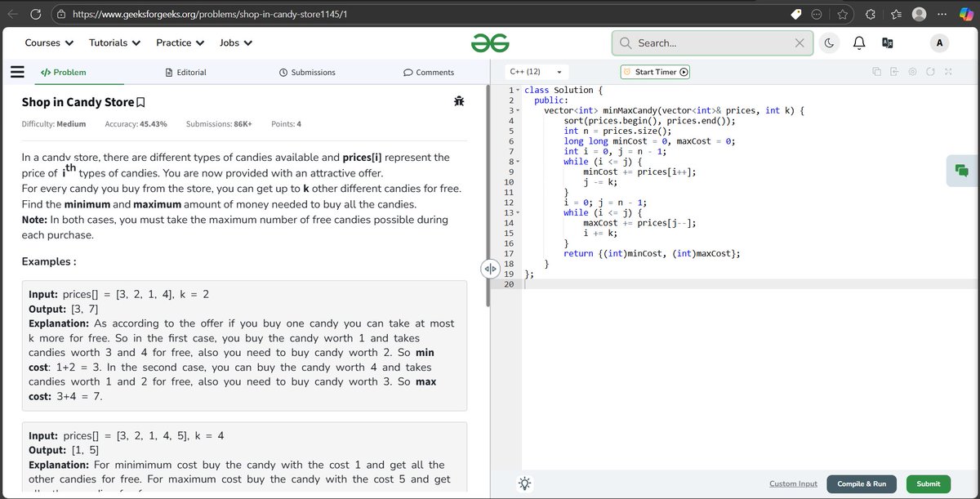Click the 'Difficulty: Medium' label
The height and width of the screenshot is (499, 980).
54,124
